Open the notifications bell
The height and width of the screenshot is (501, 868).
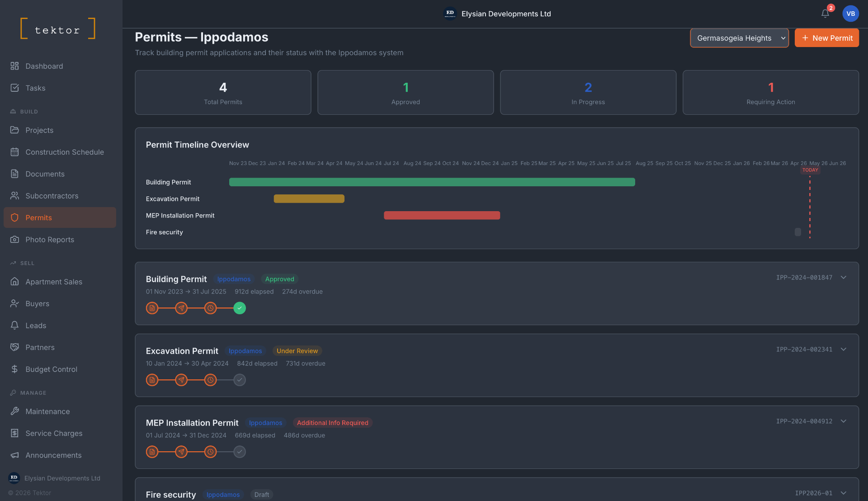(825, 14)
